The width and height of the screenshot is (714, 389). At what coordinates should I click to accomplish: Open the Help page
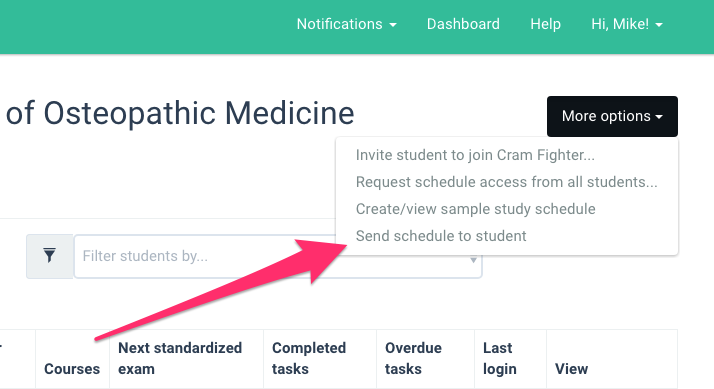coord(545,24)
